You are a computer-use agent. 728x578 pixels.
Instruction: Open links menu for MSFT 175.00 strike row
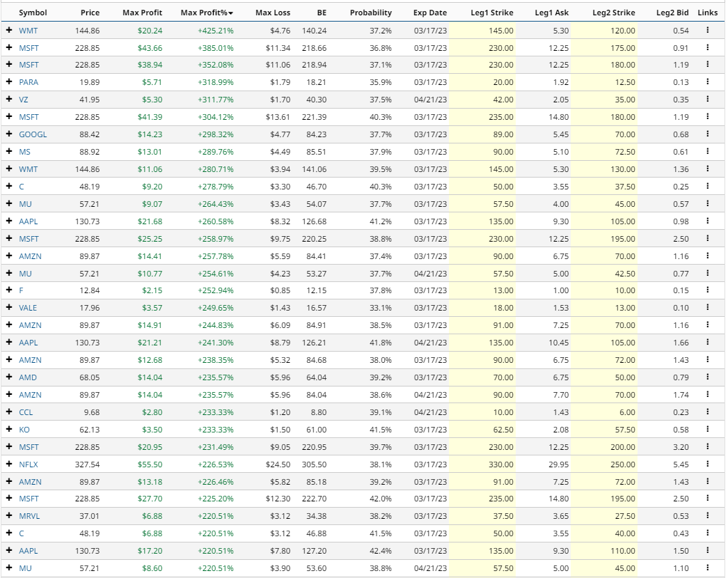(x=708, y=47)
